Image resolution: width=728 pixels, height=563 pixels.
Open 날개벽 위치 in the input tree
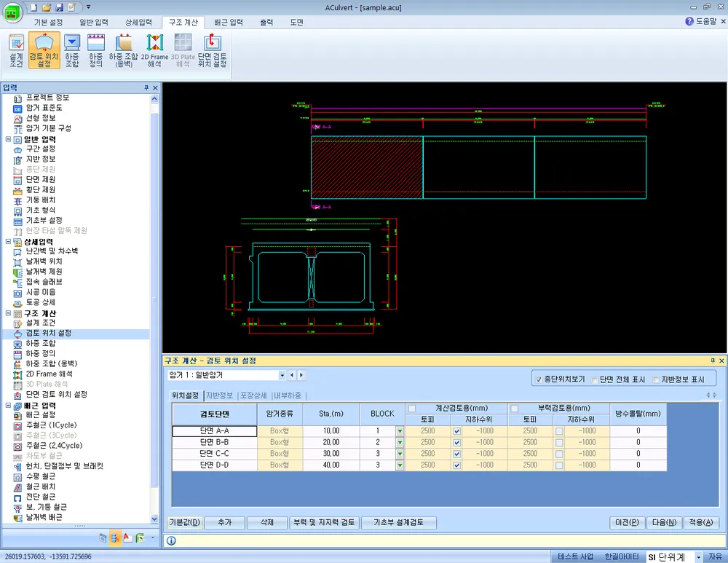(44, 261)
